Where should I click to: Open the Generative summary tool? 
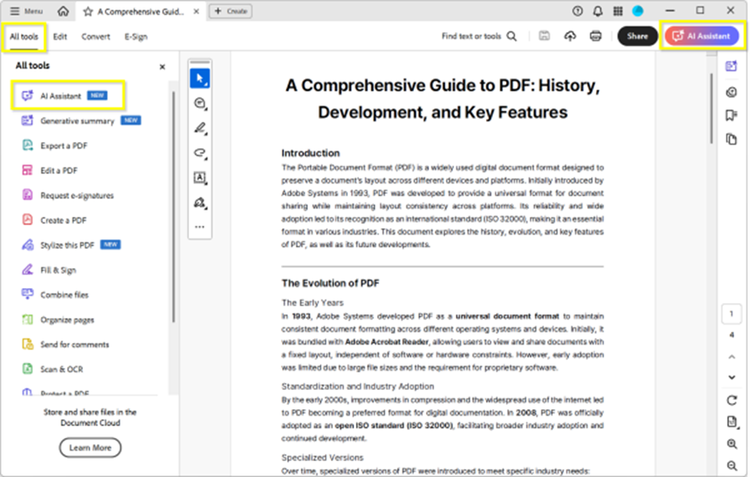click(81, 121)
